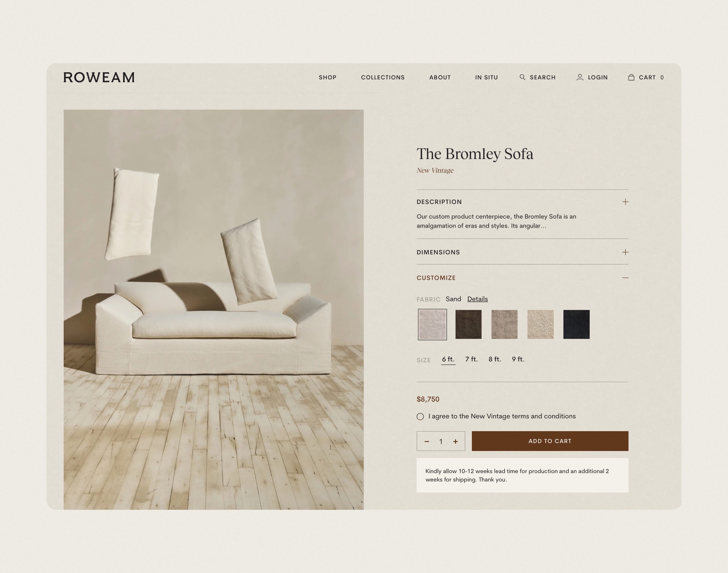Viewport: 728px width, 573px height.
Task: Open the In Situ page
Action: [x=486, y=77]
